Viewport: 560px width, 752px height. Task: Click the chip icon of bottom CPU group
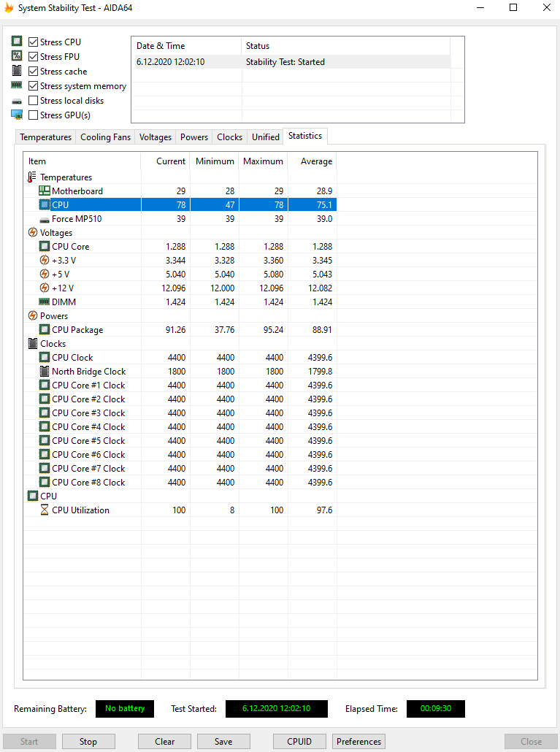(33, 496)
